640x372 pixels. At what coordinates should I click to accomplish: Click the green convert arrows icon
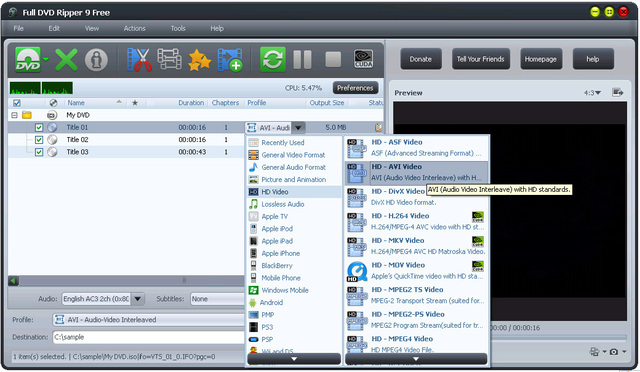point(273,60)
